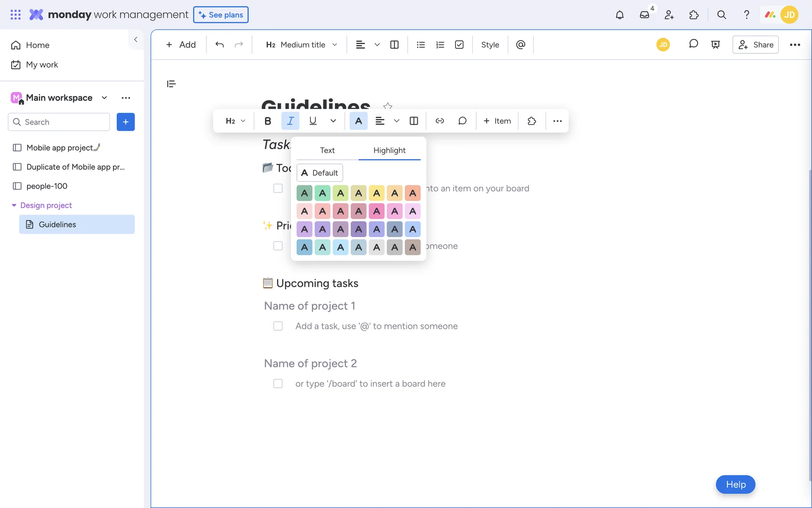Image resolution: width=812 pixels, height=508 pixels.
Task: Click the underline formatting icon
Action: tap(313, 121)
